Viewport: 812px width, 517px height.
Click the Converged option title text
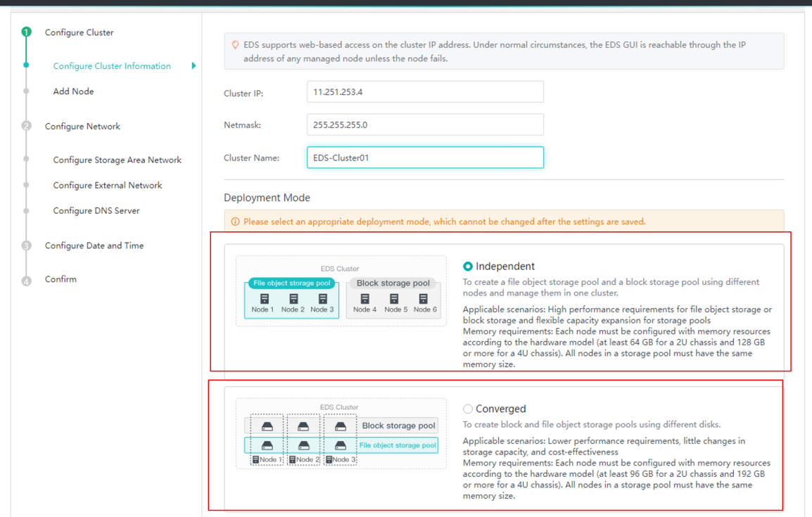coord(501,409)
